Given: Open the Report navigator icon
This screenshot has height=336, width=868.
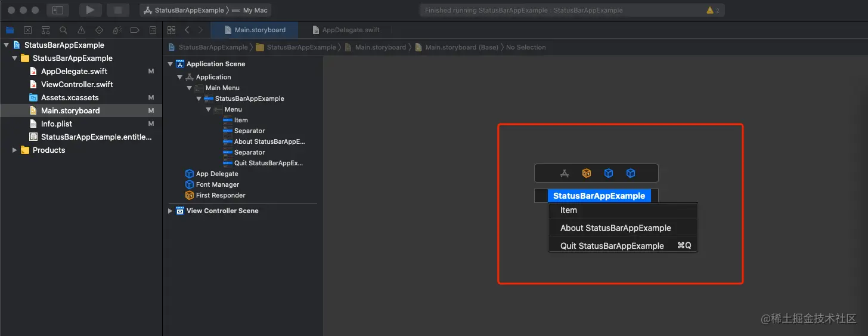Looking at the screenshot, I should (153, 30).
